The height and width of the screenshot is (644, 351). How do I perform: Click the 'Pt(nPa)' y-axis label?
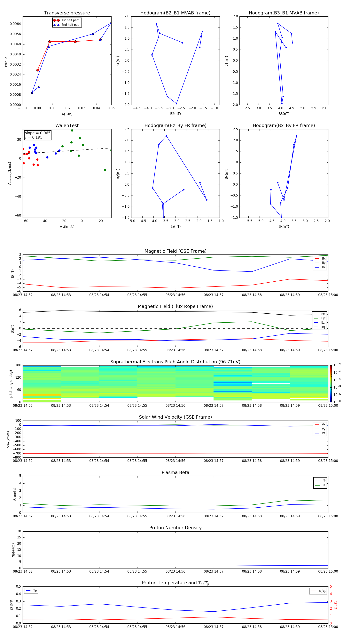click(6, 61)
